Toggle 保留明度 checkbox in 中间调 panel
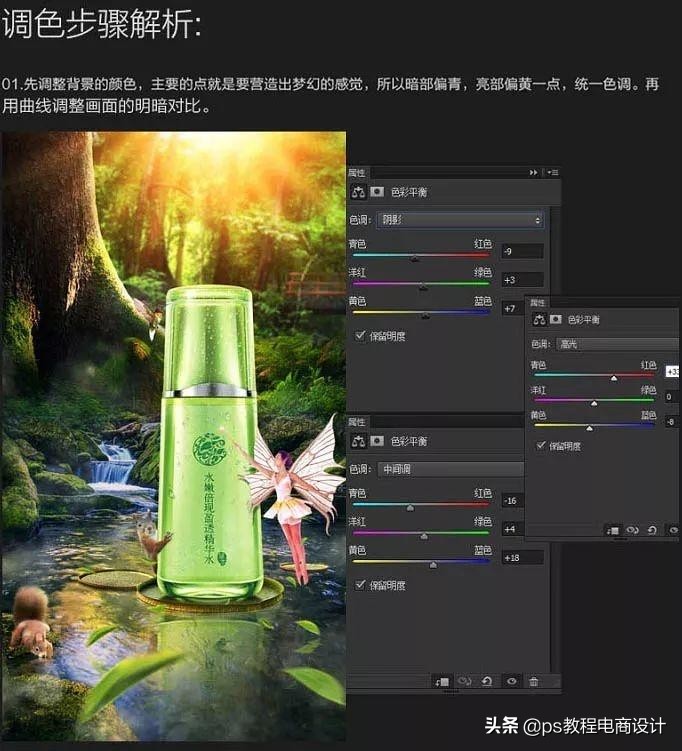 click(x=360, y=585)
